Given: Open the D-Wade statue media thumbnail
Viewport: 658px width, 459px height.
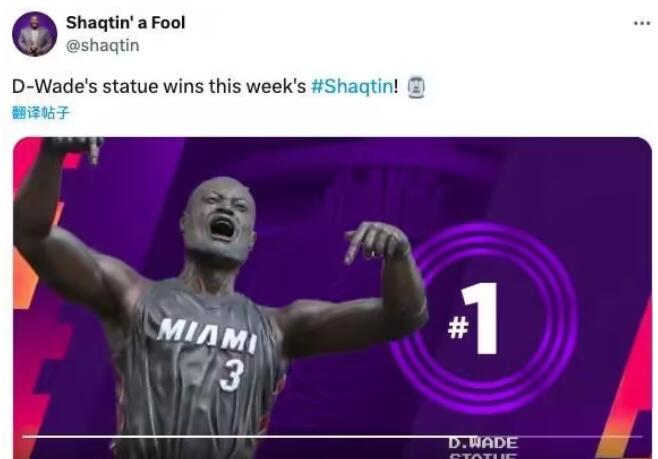Looking at the screenshot, I should [332, 298].
